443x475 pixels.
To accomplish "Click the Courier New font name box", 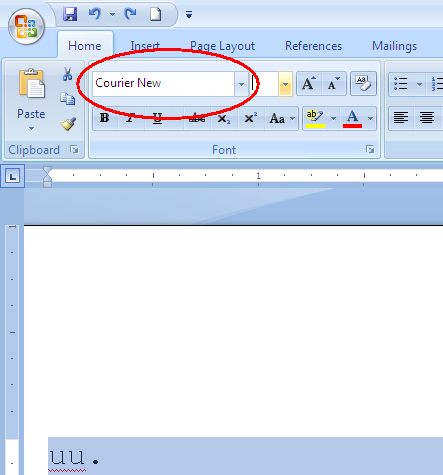I will (163, 84).
